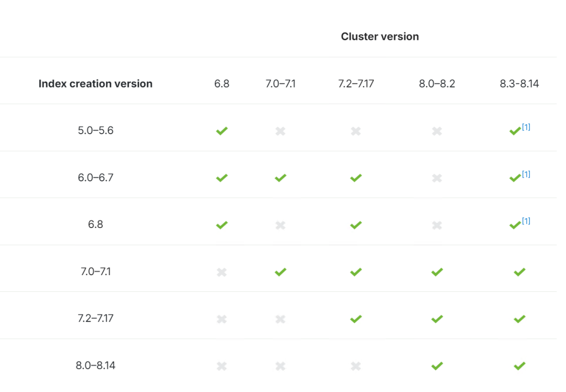This screenshot has height=392, width=566.
Task: Click the 7.0–7.1 index version row label
Action: point(95,271)
